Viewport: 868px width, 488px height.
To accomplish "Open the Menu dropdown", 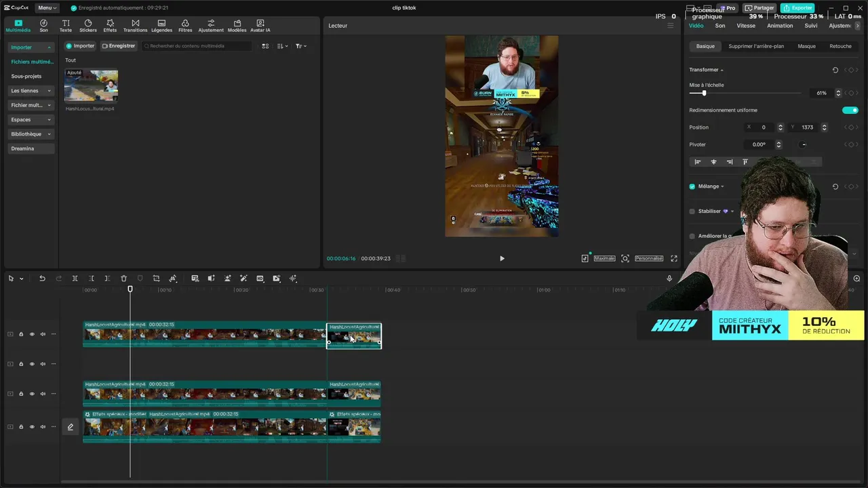I will coord(47,7).
